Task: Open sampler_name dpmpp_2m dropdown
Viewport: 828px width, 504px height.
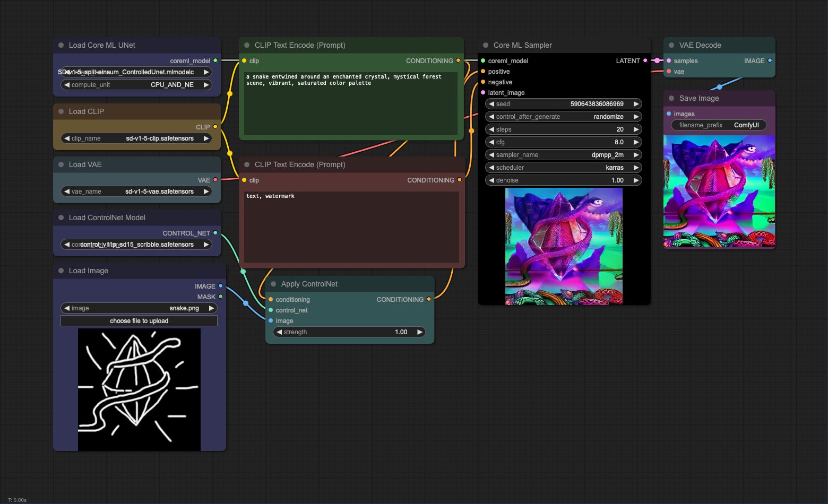Action: [564, 155]
